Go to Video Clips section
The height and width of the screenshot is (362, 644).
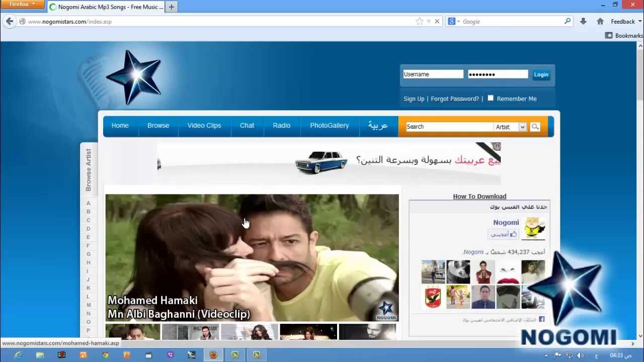(204, 125)
